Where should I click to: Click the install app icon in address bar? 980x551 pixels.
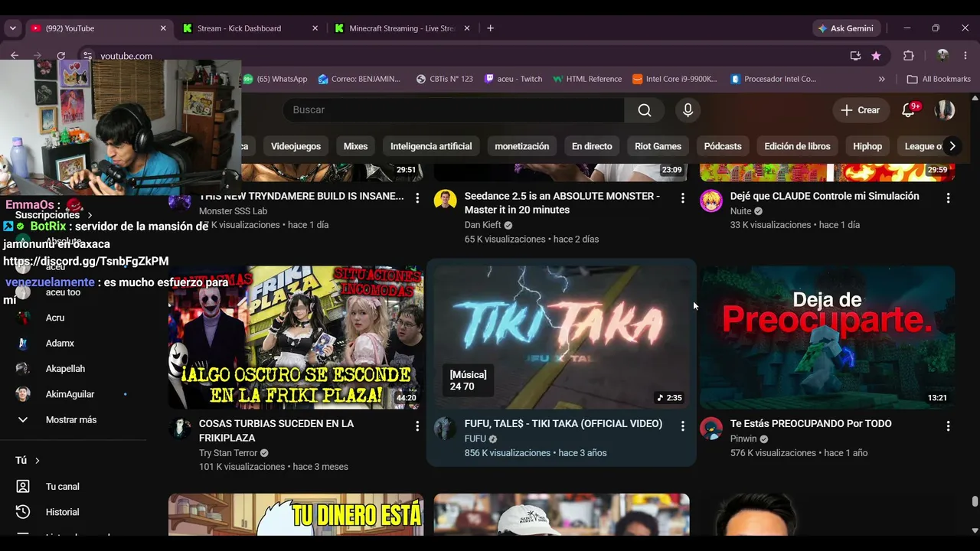[855, 56]
